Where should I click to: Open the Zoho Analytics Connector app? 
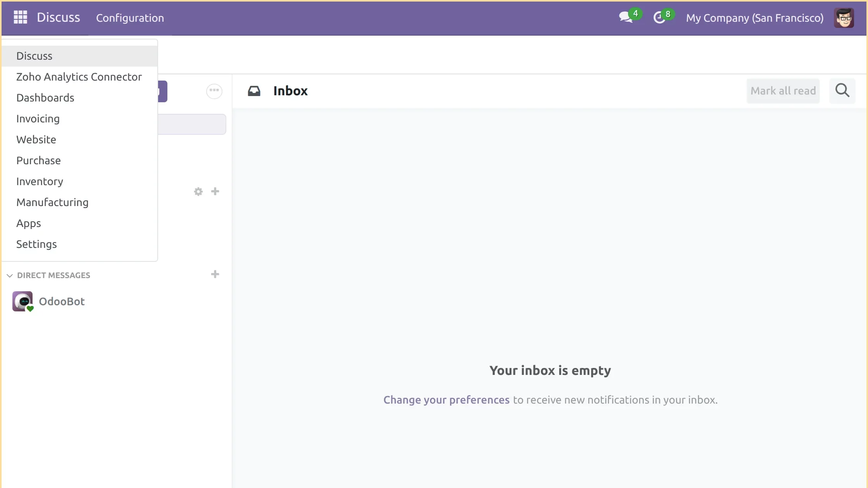[x=79, y=77]
